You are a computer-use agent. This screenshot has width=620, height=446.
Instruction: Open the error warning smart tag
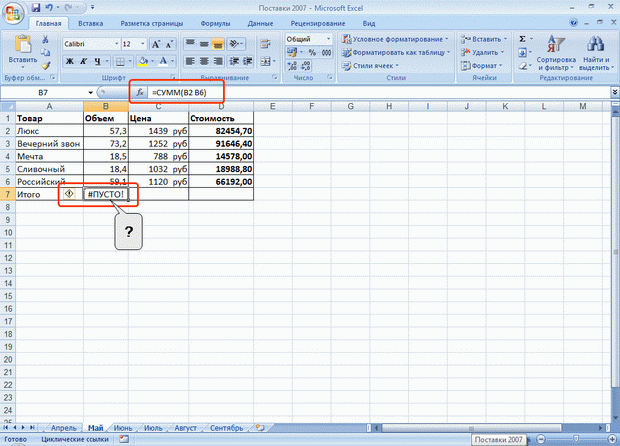[x=69, y=194]
